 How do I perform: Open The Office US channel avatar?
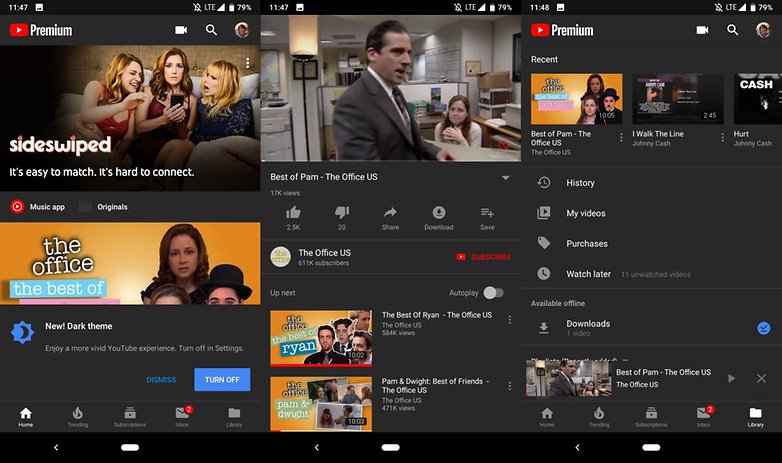click(x=280, y=257)
